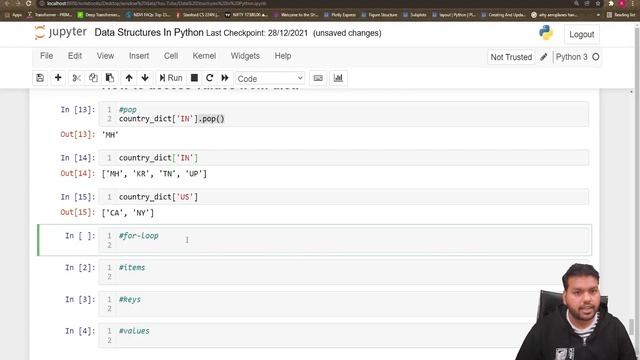Click the Not Trusted button

click(511, 57)
